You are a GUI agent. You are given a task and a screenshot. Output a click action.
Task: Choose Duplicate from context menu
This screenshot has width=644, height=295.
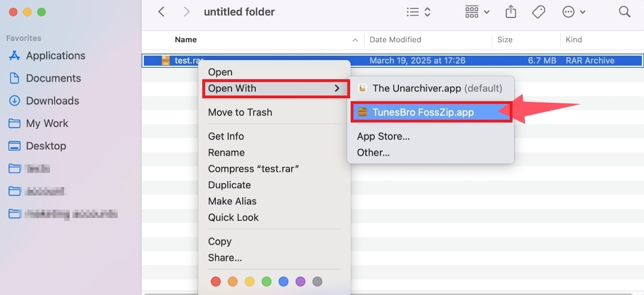coord(229,185)
